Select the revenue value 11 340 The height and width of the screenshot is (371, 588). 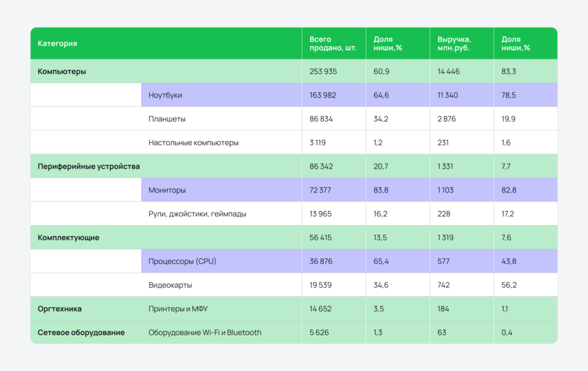[448, 95]
